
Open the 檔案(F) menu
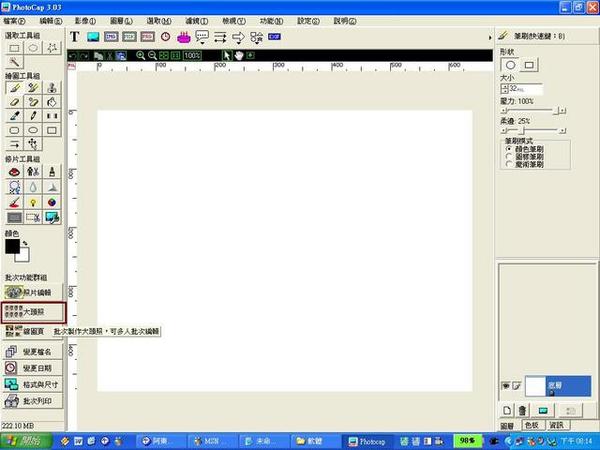pyautogui.click(x=15, y=21)
